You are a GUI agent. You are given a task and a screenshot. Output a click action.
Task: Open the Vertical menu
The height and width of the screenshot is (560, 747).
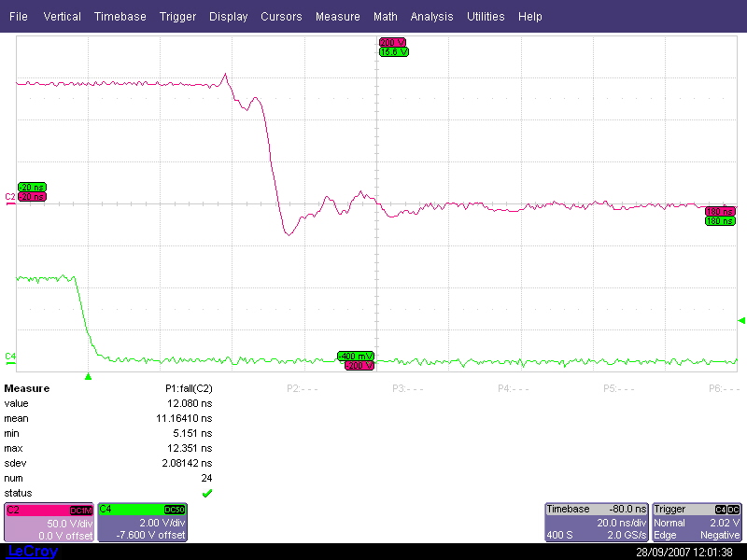tap(62, 16)
